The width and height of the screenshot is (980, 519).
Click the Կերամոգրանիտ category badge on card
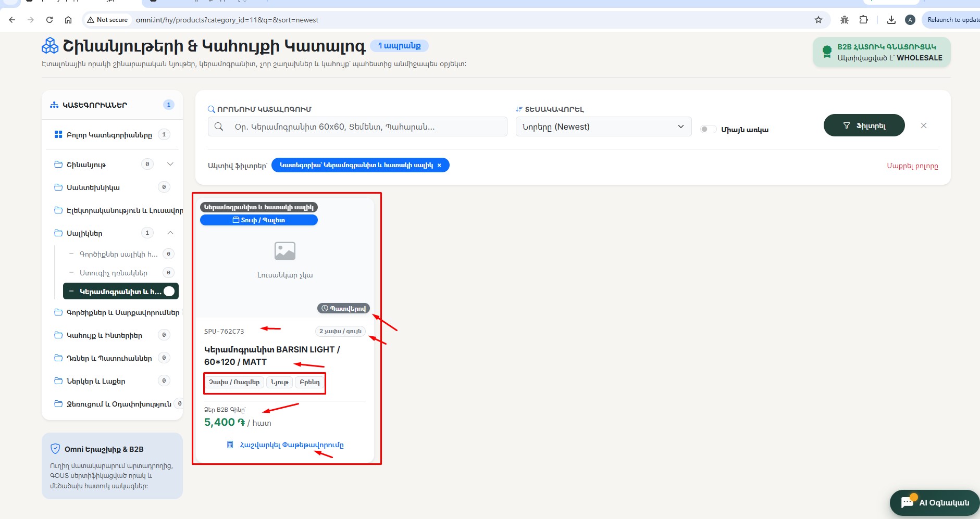[259, 207]
